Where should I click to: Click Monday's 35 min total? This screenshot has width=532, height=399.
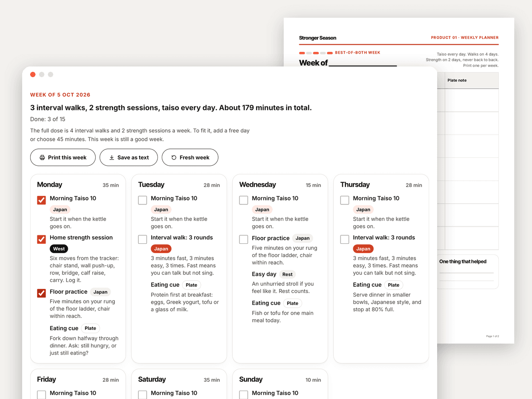click(x=111, y=185)
